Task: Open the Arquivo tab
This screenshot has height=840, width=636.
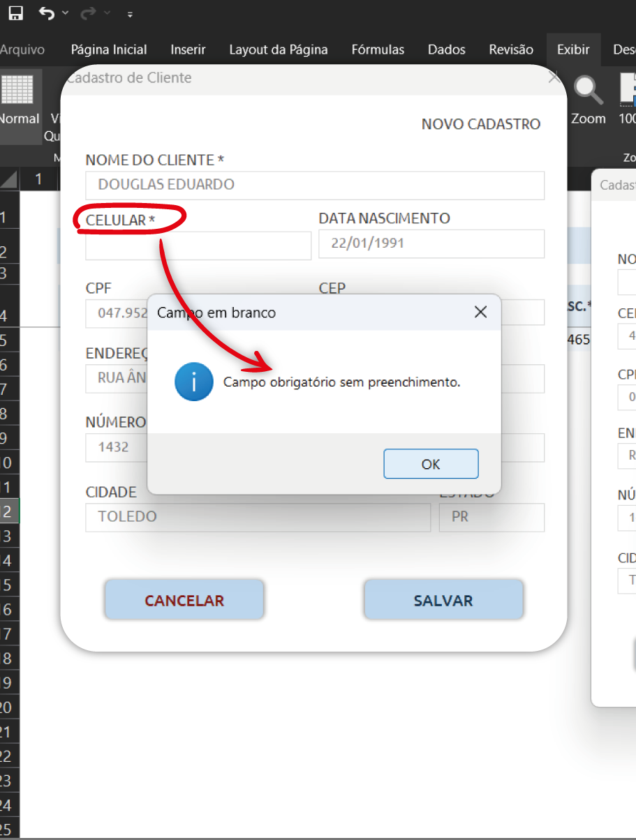Action: (22, 50)
